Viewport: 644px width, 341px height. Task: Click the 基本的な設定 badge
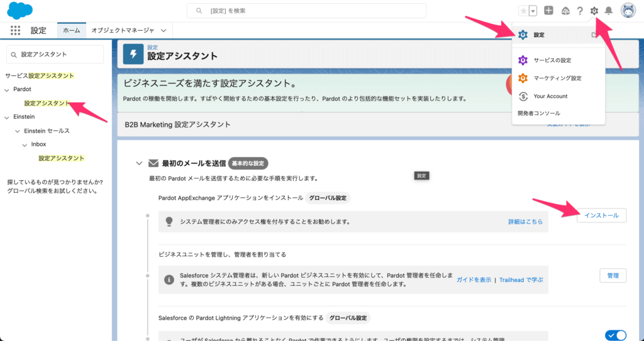pos(248,163)
